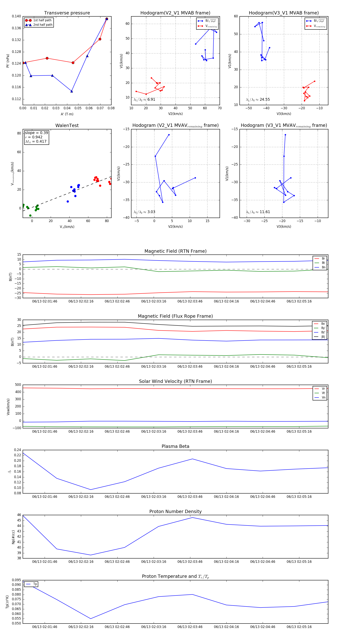
Task: Select the "Hodogram(V2_V1 MVAB frame)" title
Action: pos(175,13)
